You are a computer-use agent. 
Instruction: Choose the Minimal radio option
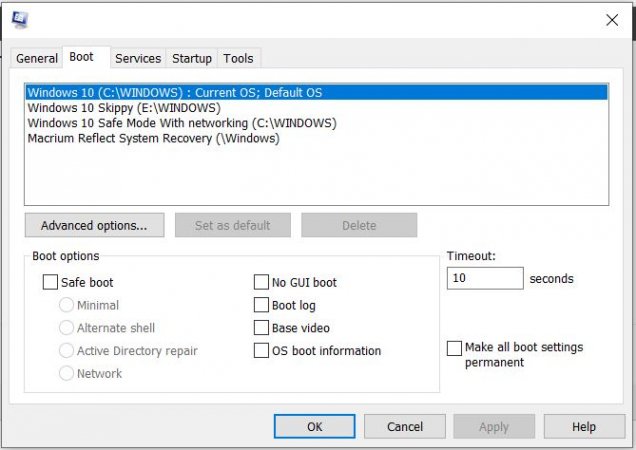66,305
